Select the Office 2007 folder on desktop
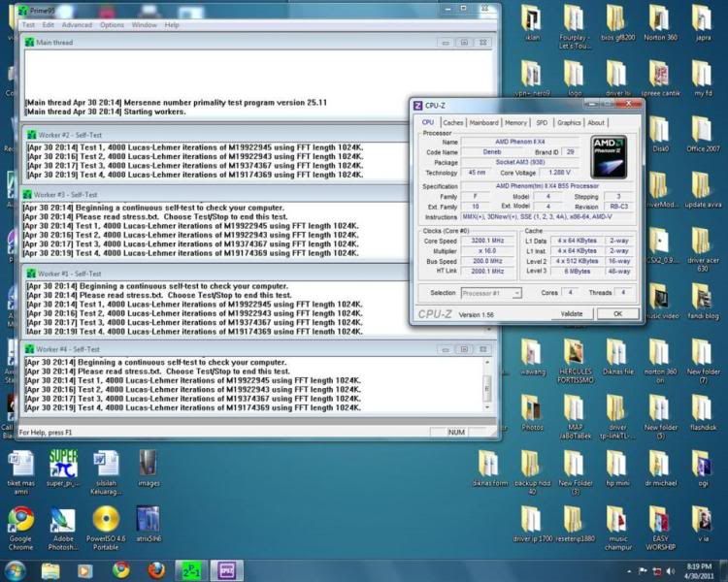Screen dimensions: 728x582 click(703, 135)
